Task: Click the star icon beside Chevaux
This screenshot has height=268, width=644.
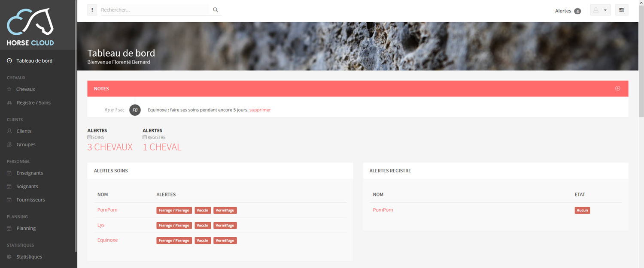Action: 9,89
